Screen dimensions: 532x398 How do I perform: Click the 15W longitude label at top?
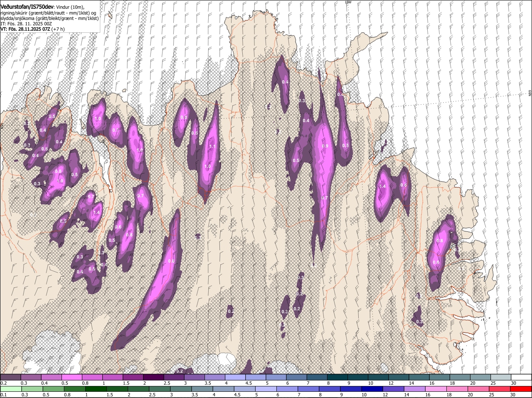tap(348, 2)
